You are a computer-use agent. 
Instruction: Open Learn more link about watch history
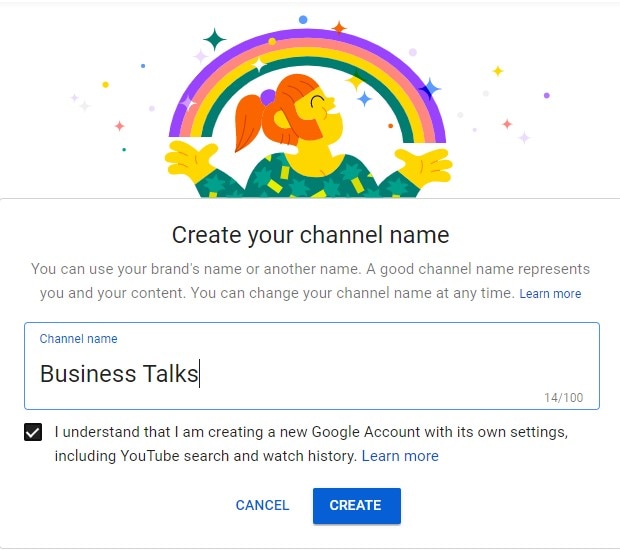point(400,456)
